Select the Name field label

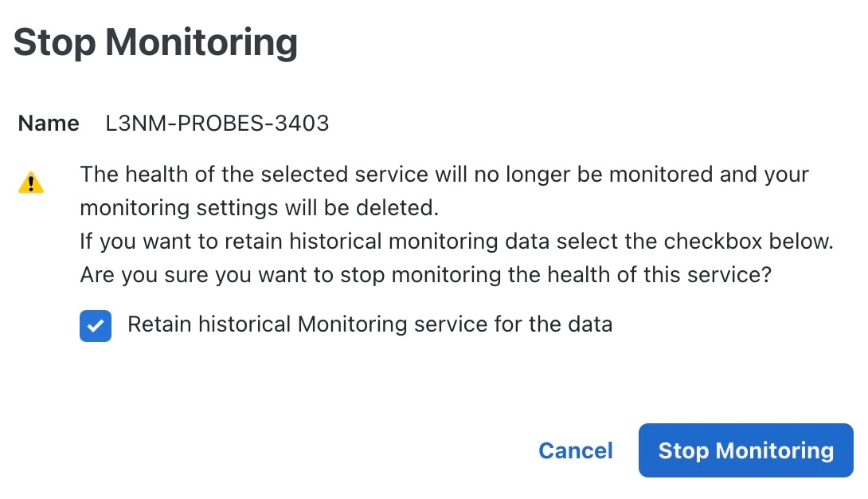tap(48, 124)
